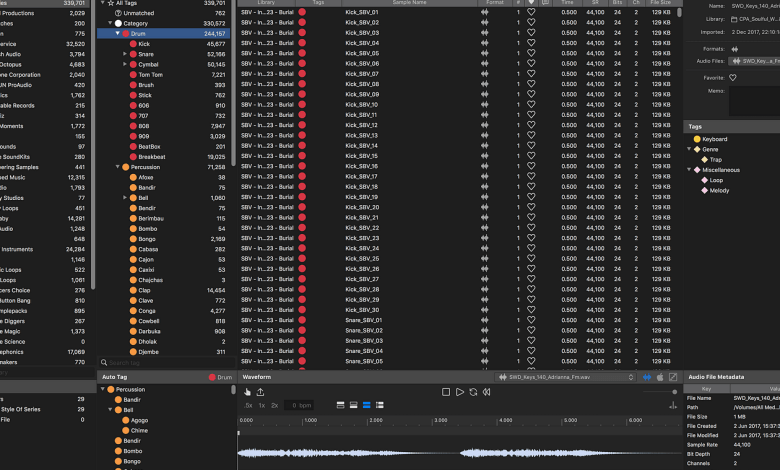
Task: Click the expand waveform panel icon
Action: pos(673,377)
